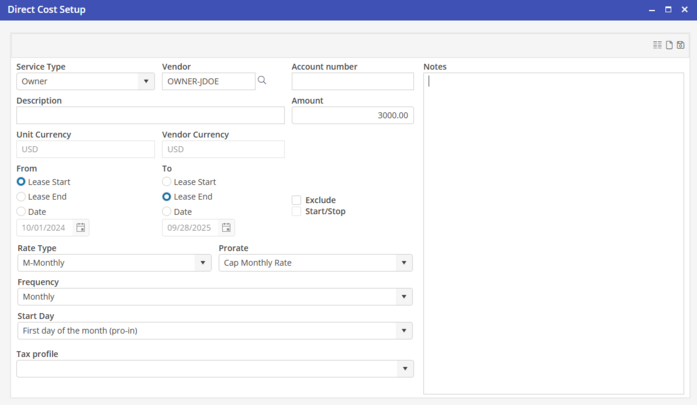Open the Frequency dropdown list
The image size is (697, 405).
coord(404,297)
